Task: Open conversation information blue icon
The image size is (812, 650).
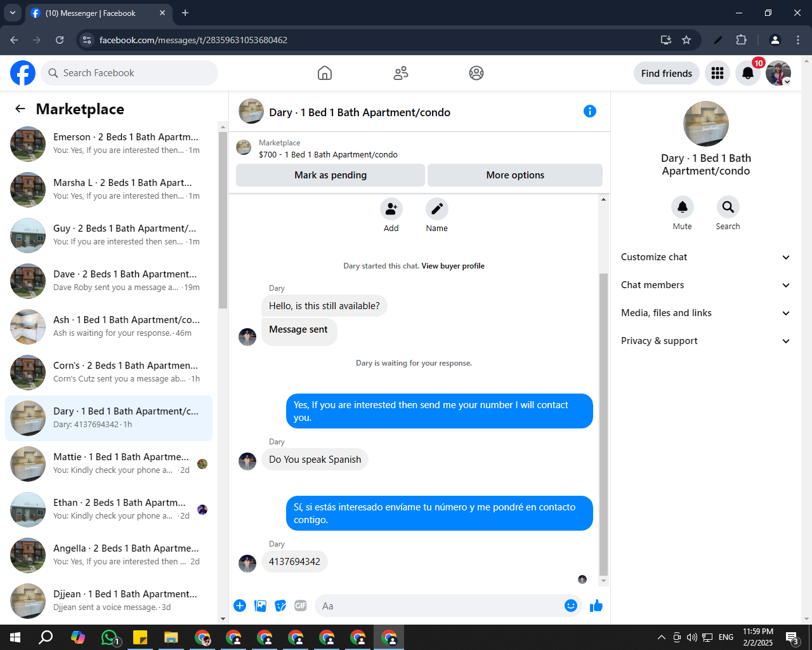Action: point(590,111)
